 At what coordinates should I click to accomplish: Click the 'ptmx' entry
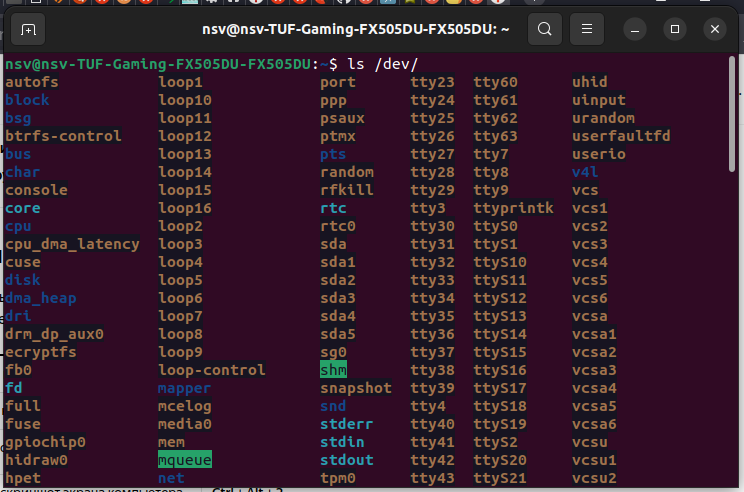pyautogui.click(x=338, y=136)
